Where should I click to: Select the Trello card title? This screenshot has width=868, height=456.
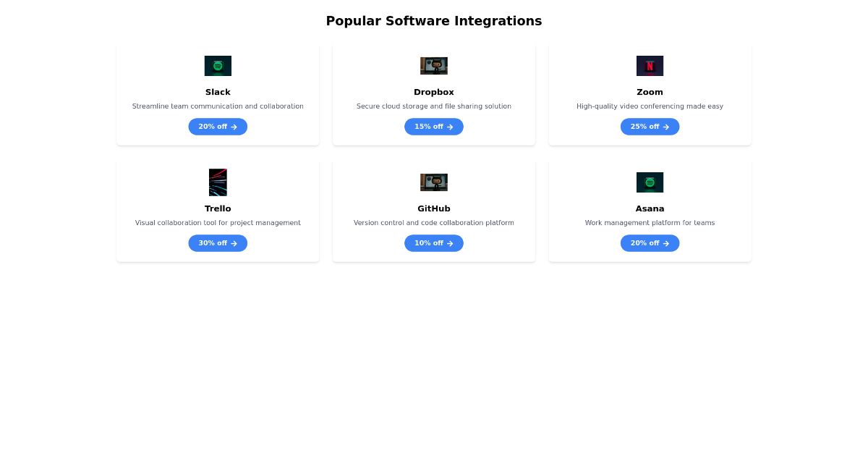(x=218, y=208)
